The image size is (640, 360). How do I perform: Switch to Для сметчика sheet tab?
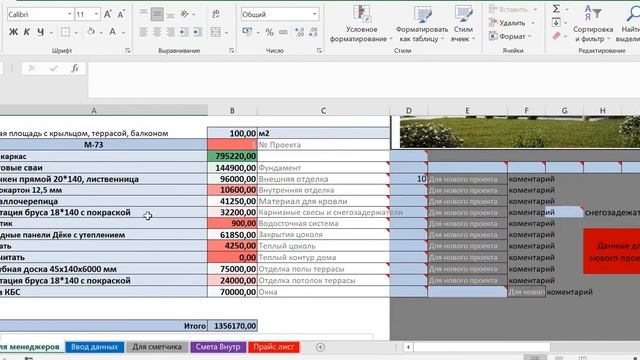pyautogui.click(x=157, y=347)
